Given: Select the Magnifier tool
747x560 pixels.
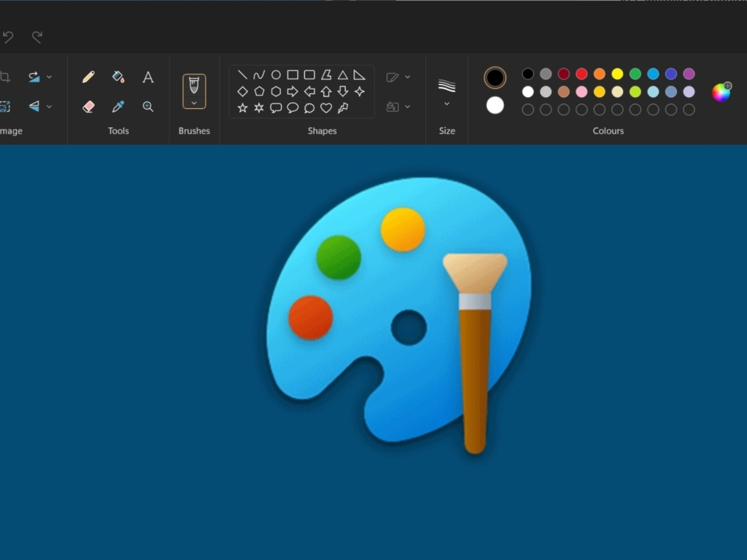Looking at the screenshot, I should 148,106.
